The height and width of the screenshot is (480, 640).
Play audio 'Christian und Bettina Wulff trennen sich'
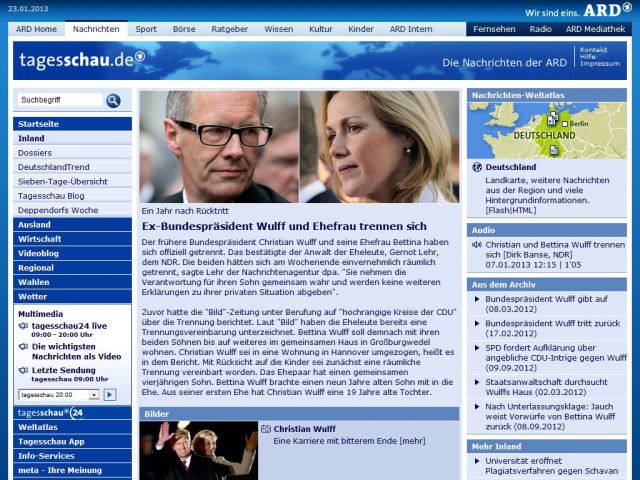click(555, 250)
